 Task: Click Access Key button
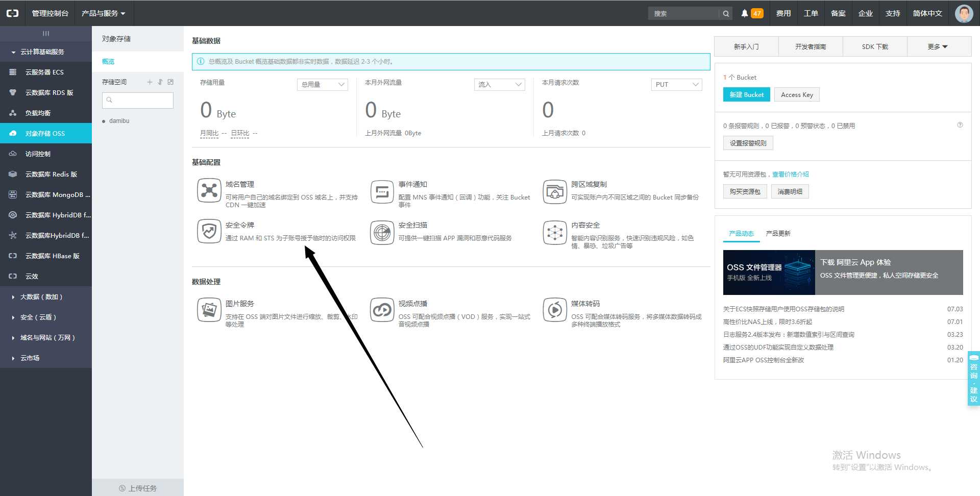[x=797, y=94]
